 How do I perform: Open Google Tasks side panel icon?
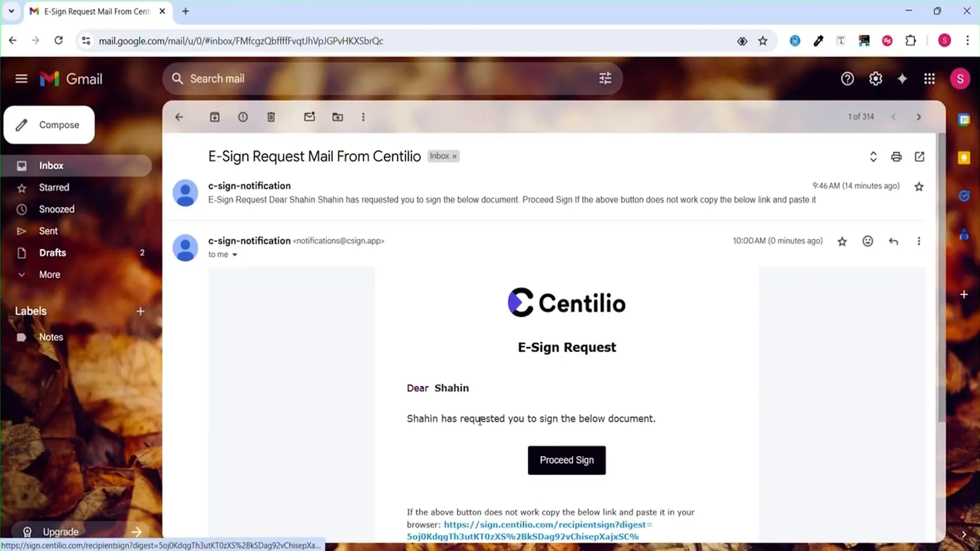tap(963, 196)
